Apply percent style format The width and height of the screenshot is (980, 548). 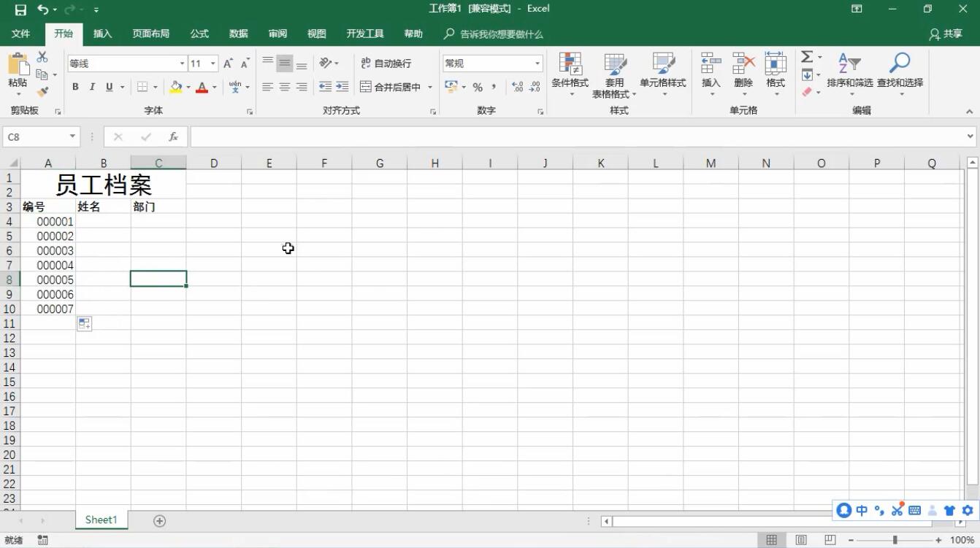tap(478, 87)
